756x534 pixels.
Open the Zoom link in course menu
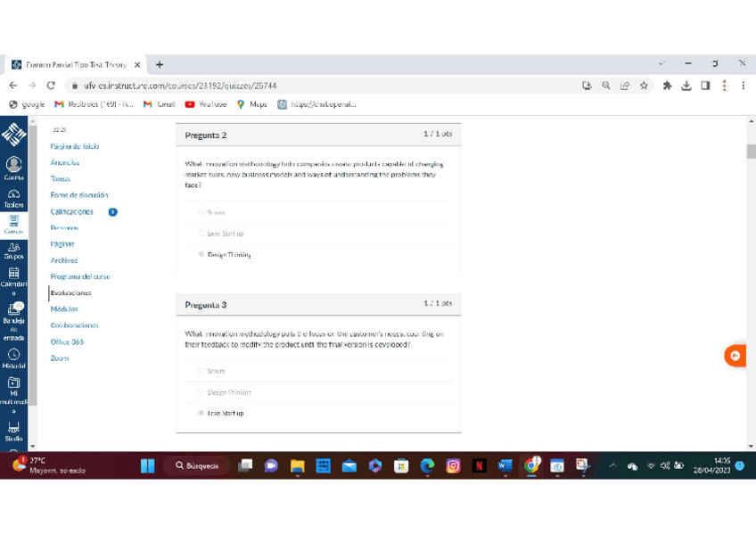[60, 358]
